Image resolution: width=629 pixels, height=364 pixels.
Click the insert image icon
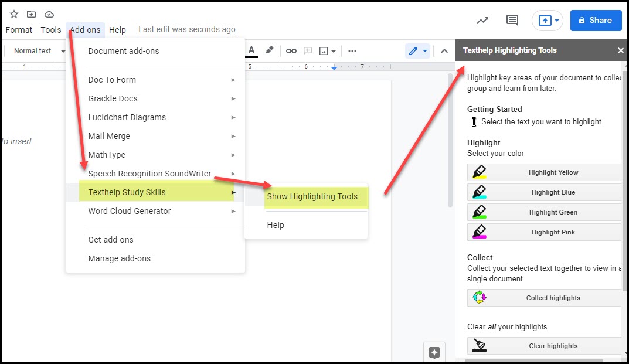tap(324, 51)
